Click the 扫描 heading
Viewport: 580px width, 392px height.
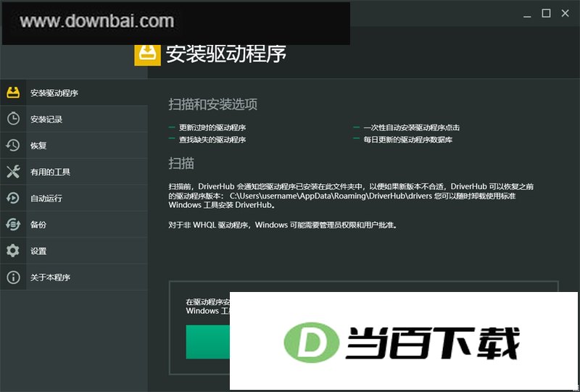181,163
